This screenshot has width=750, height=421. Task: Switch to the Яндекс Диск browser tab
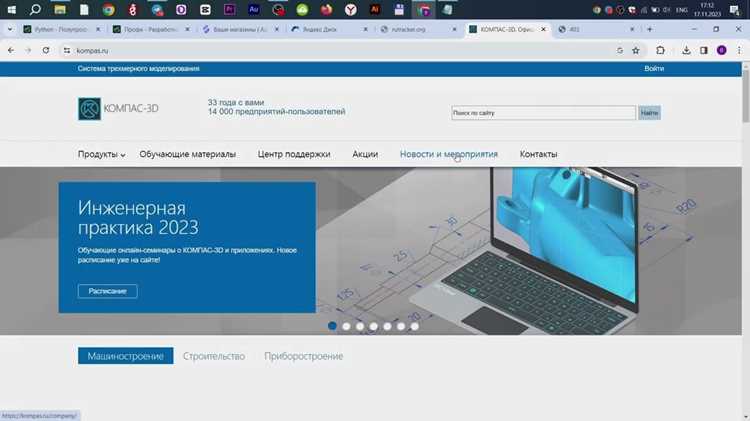point(327,29)
